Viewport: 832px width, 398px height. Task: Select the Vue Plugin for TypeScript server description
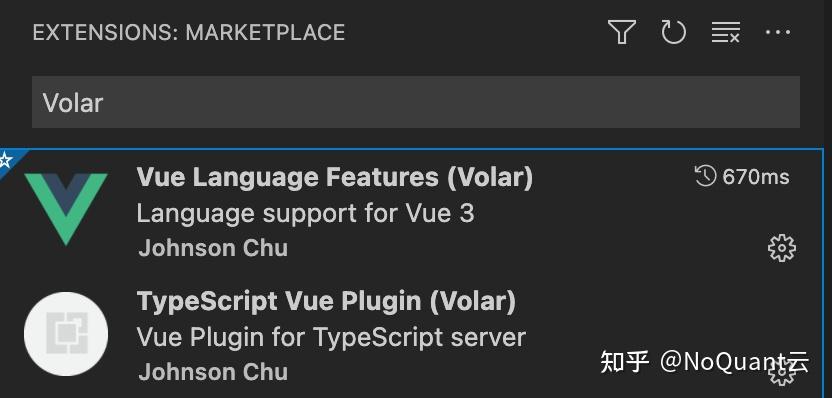click(331, 338)
